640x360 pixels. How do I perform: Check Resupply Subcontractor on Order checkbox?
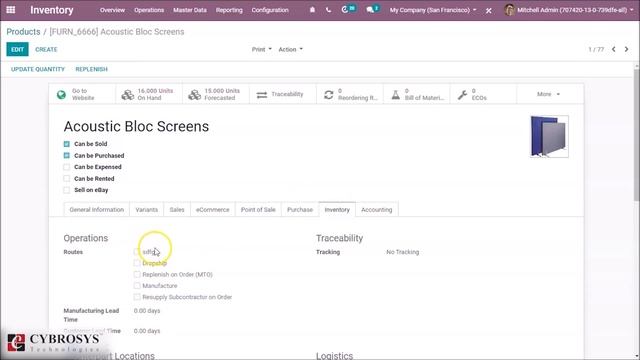137,297
